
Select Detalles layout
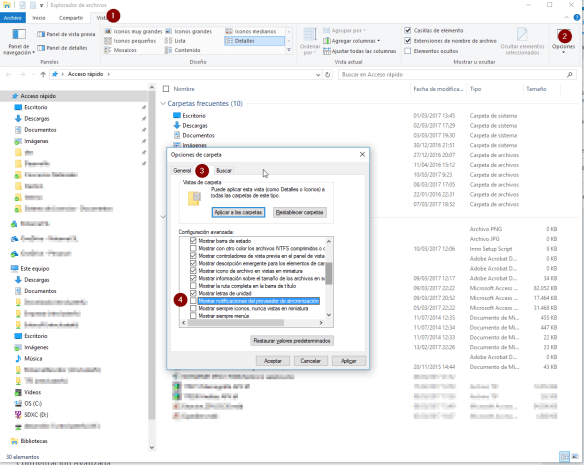coord(254,41)
